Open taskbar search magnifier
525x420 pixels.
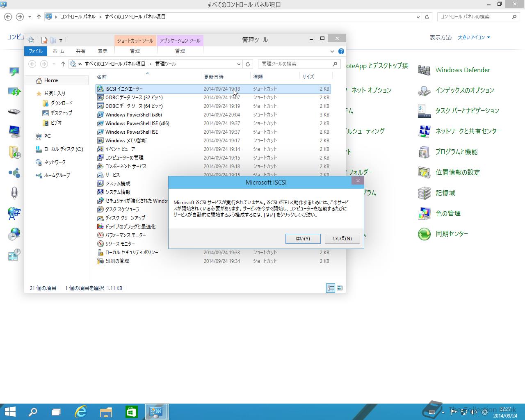[x=32, y=412]
